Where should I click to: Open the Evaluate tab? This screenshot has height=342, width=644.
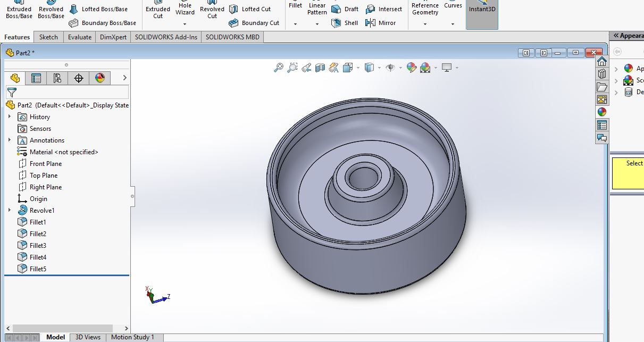point(80,37)
